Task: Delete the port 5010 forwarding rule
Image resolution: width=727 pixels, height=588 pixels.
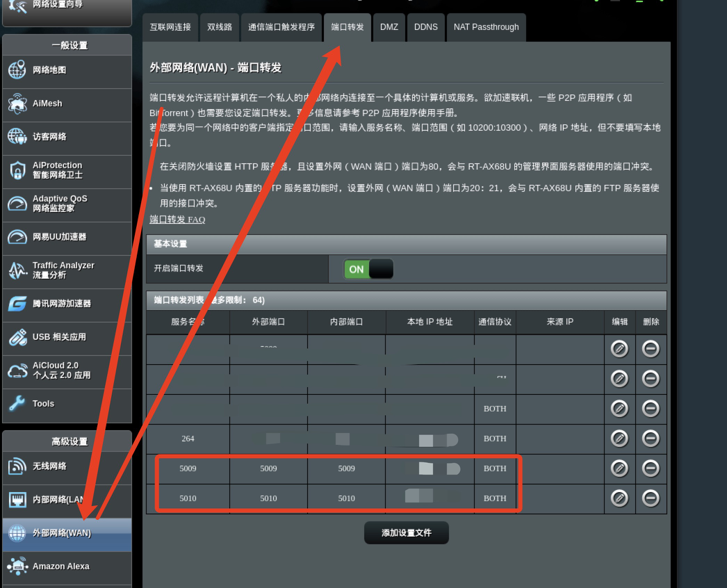Action: pos(651,498)
